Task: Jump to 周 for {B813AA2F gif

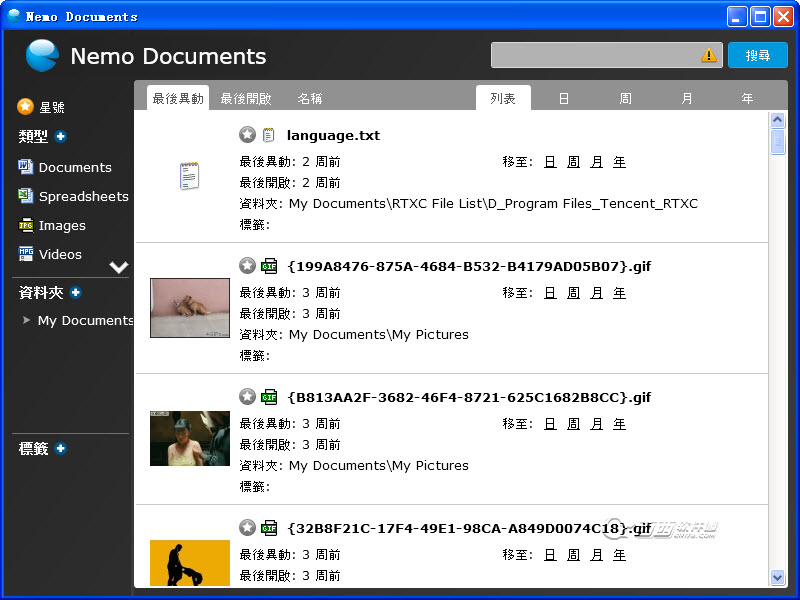Action: pos(573,424)
